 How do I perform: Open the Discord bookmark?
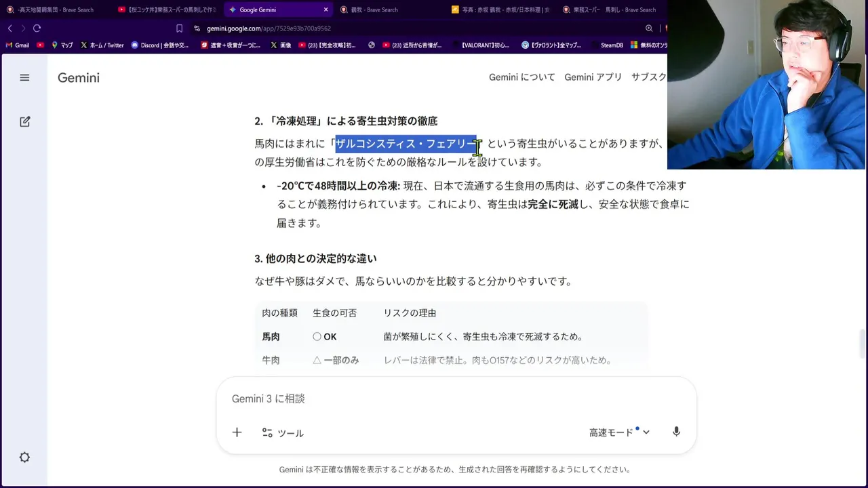click(x=160, y=45)
